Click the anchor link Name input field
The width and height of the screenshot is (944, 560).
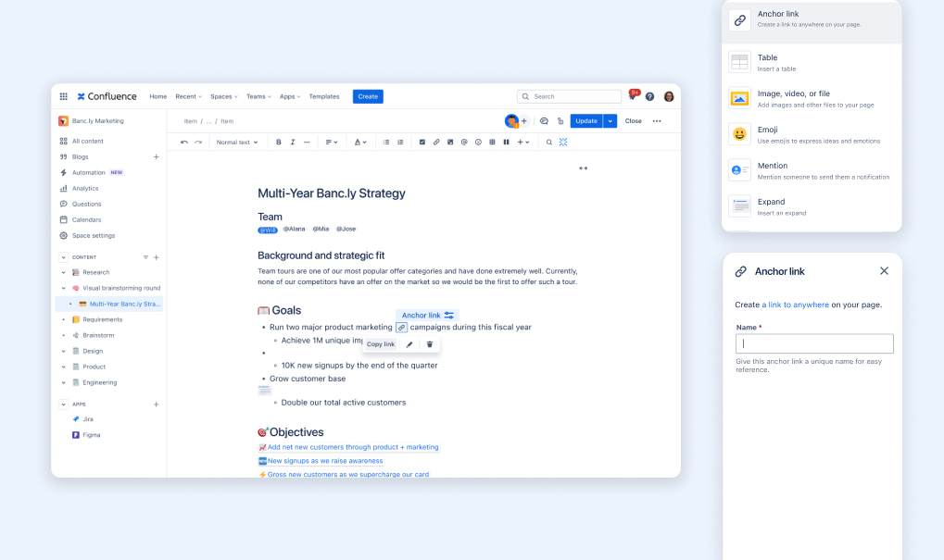[x=814, y=343]
